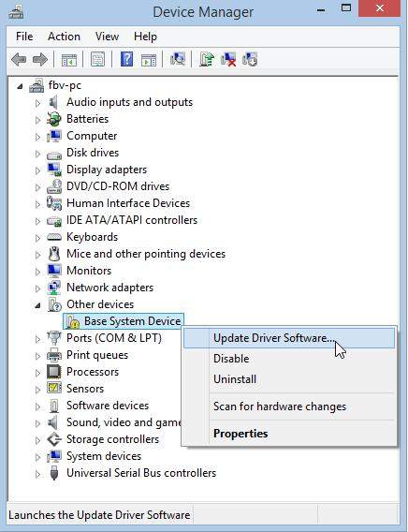The height and width of the screenshot is (532, 408).
Task: Click the Disable device toolbar icon
Action: point(250,59)
